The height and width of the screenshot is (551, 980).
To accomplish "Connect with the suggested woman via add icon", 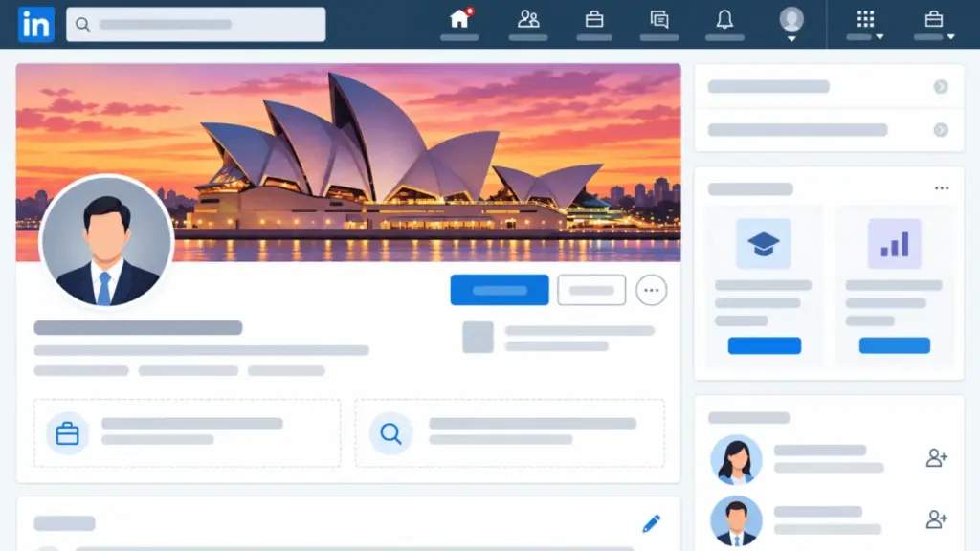I will [x=936, y=458].
